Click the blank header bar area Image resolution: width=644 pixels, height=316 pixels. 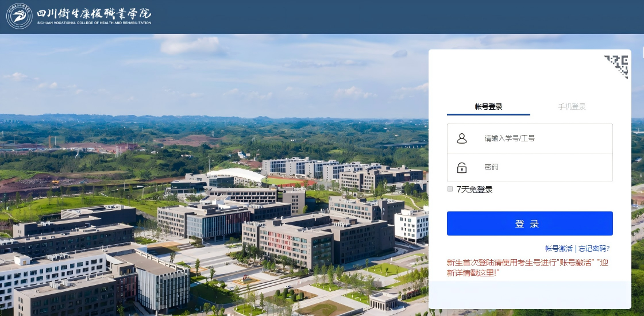(373, 16)
